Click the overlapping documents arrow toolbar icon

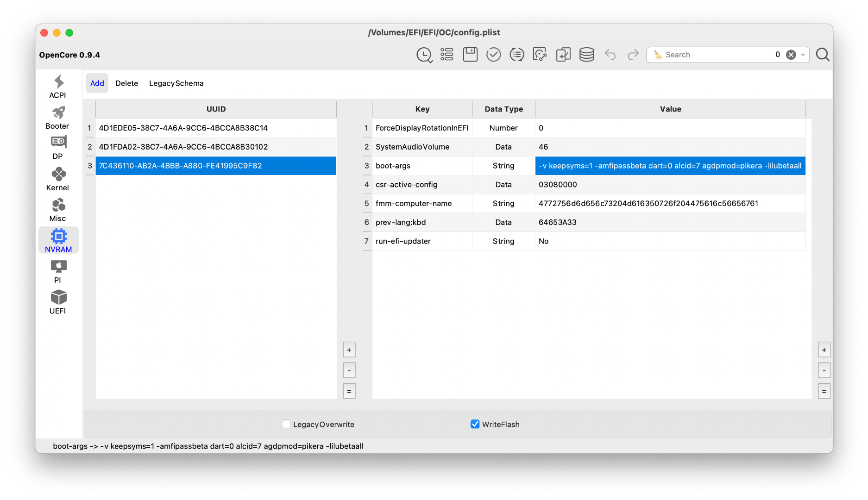point(563,55)
